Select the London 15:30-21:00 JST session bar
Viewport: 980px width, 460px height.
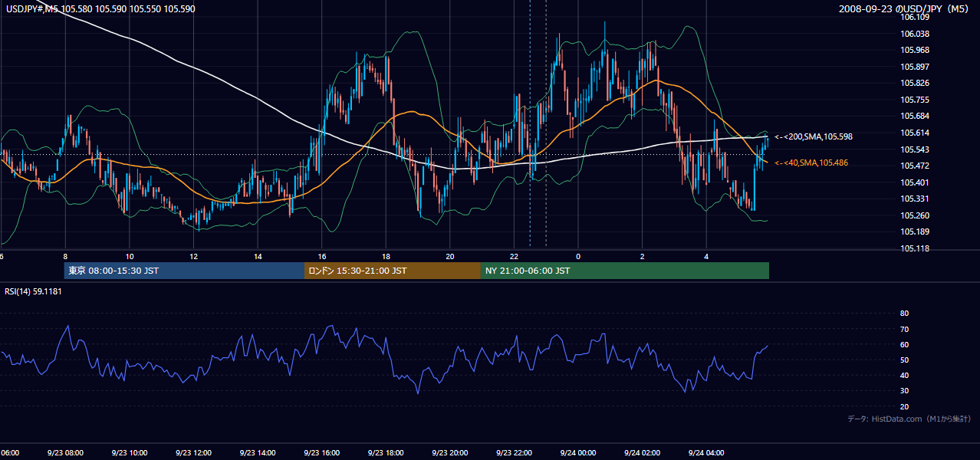pyautogui.click(x=393, y=271)
